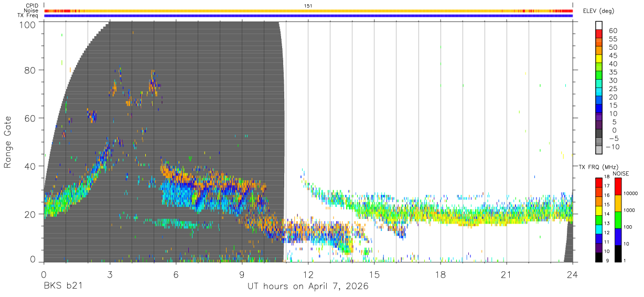Select the TX FRQ (MHz) legend title

click(599, 167)
